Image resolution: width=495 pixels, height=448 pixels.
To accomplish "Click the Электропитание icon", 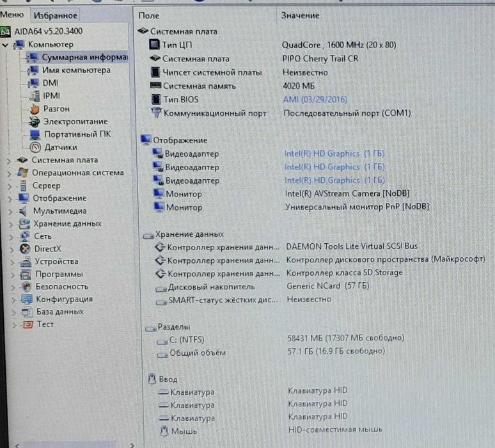I will 35,122.
